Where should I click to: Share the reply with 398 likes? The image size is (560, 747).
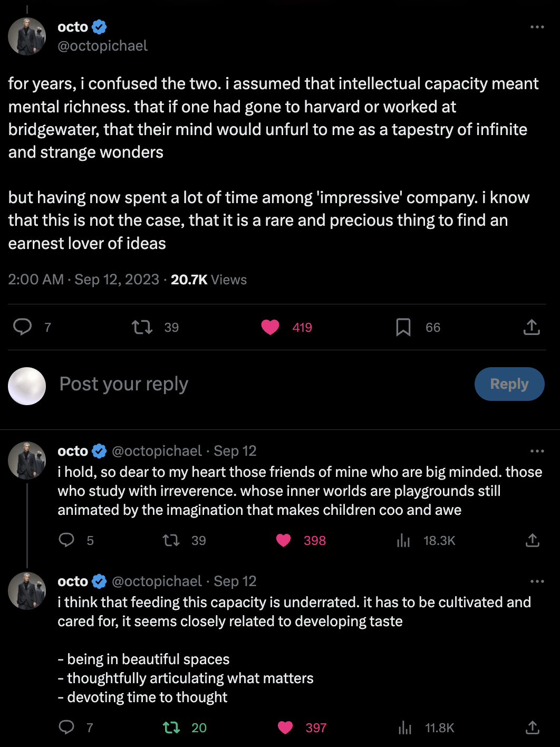[x=533, y=540]
